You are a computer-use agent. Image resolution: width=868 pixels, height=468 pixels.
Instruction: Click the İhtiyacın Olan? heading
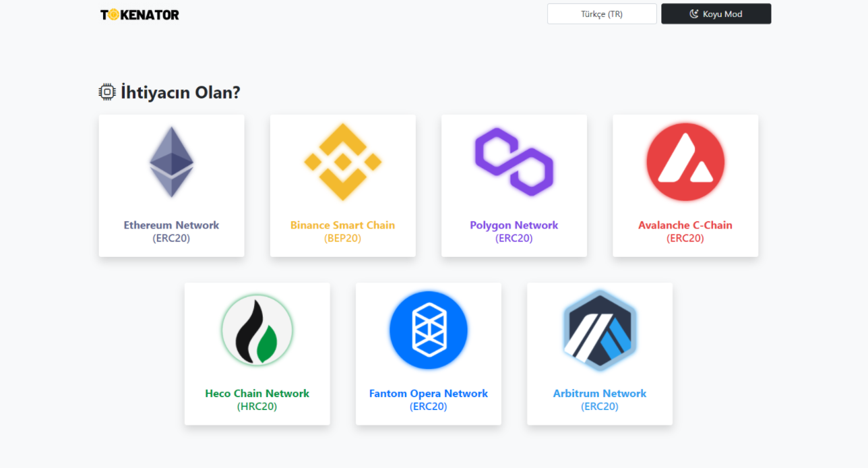[x=180, y=92]
